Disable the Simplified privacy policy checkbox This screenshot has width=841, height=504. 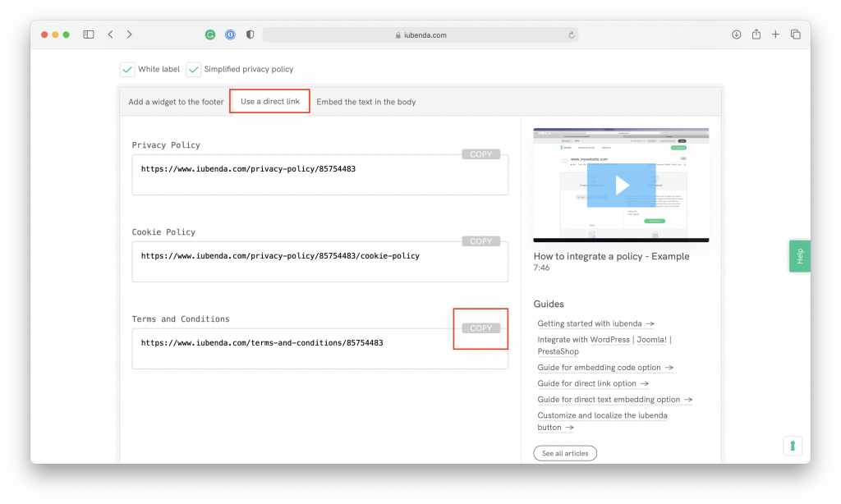click(x=194, y=69)
